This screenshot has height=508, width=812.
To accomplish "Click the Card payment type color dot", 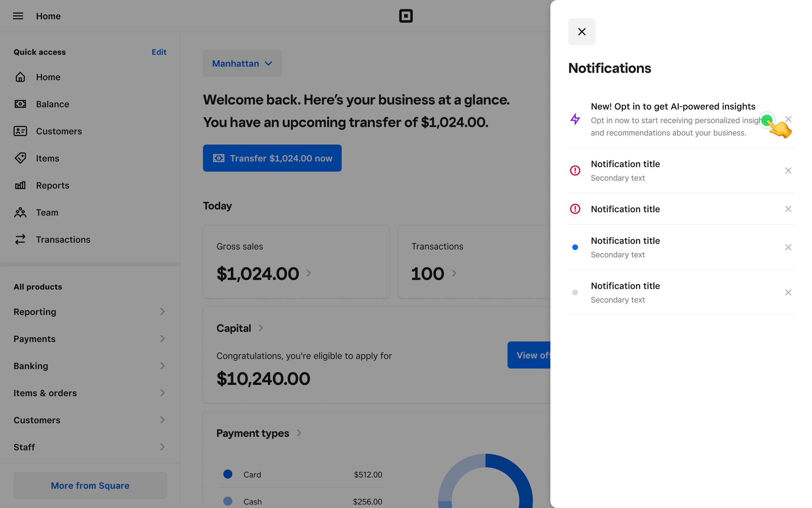I will tap(228, 474).
